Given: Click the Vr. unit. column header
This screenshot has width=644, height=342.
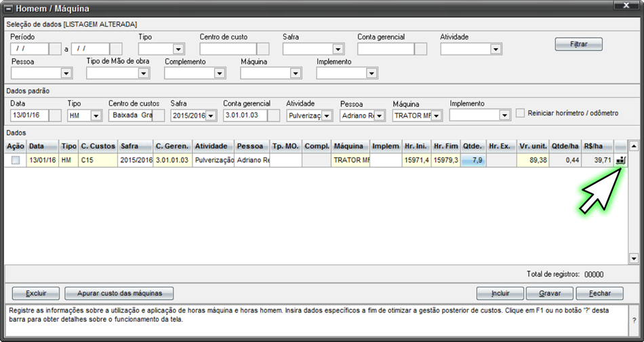Looking at the screenshot, I should pyautogui.click(x=533, y=147).
